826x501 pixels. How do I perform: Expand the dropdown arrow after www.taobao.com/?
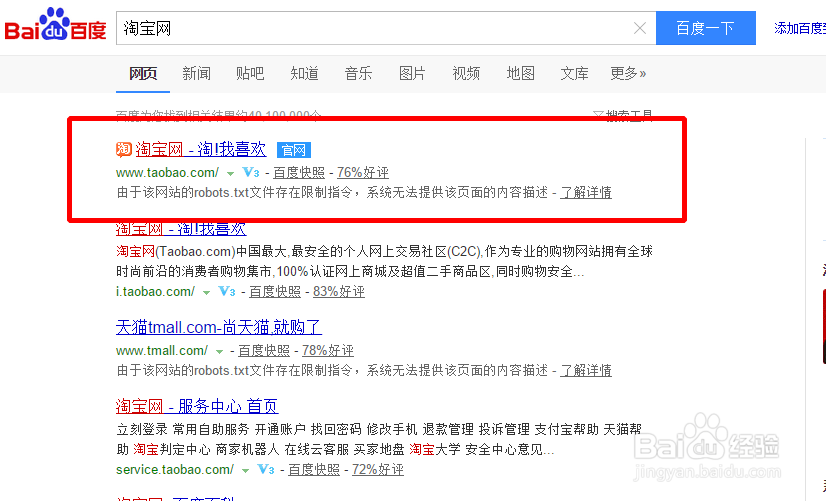(x=230, y=173)
